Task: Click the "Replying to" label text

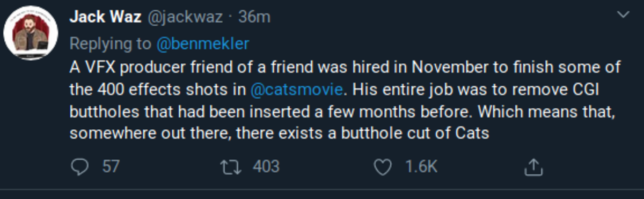Action: coord(111,44)
